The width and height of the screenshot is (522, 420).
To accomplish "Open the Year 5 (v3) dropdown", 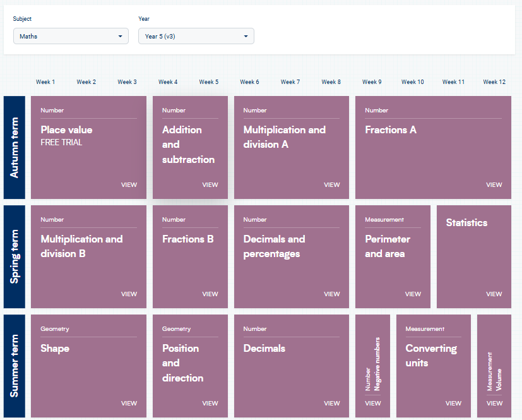I will point(196,36).
